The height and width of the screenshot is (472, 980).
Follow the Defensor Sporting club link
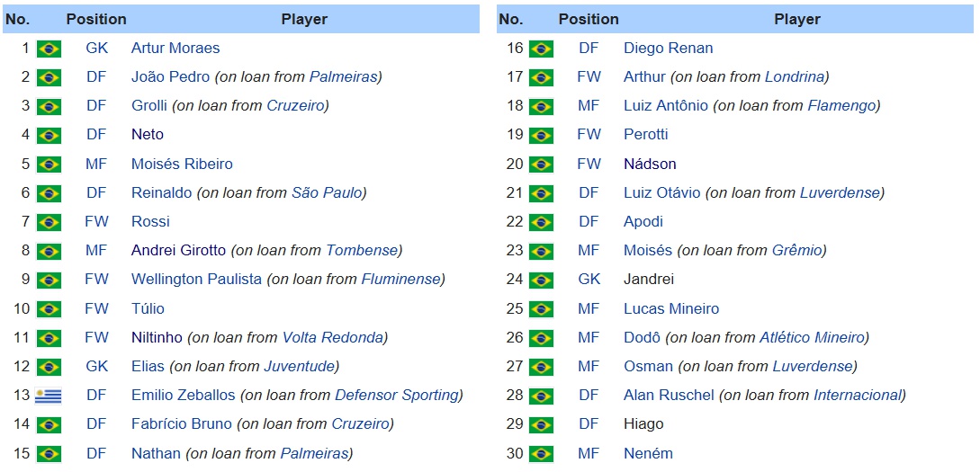pyautogui.click(x=397, y=396)
